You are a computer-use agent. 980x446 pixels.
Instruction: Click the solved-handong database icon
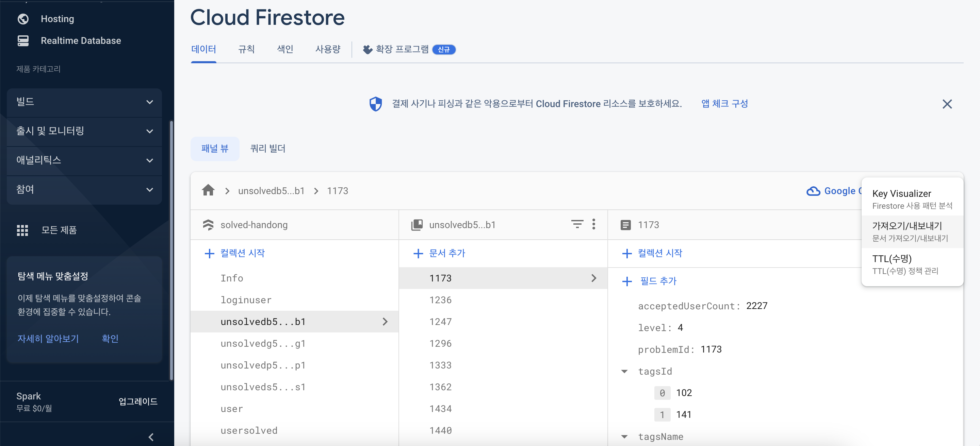(x=208, y=225)
